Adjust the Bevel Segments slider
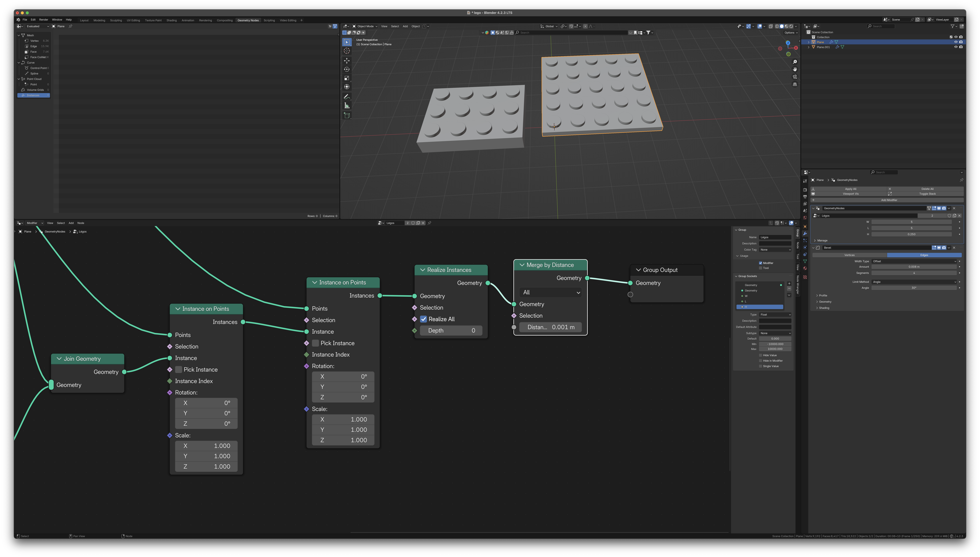 [914, 273]
